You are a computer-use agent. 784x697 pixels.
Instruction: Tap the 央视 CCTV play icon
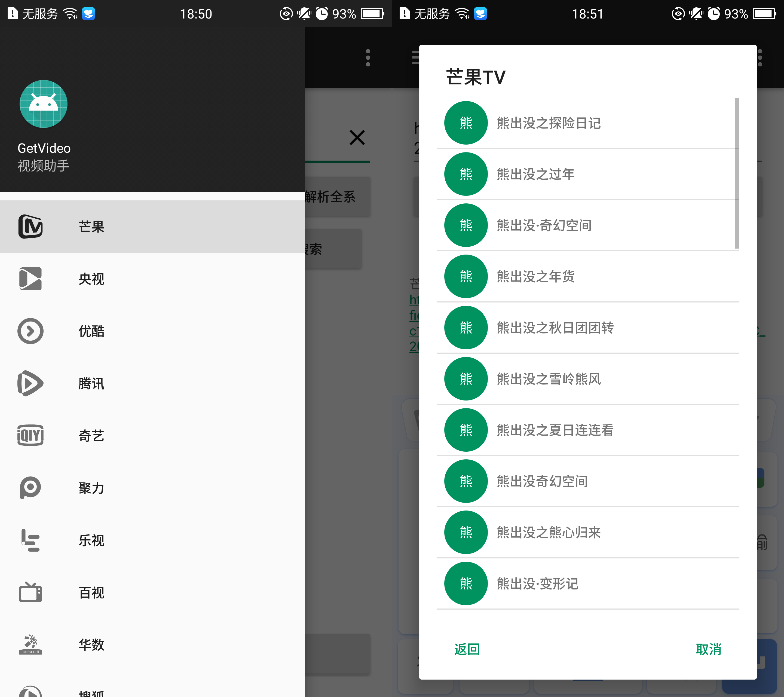[x=30, y=279]
